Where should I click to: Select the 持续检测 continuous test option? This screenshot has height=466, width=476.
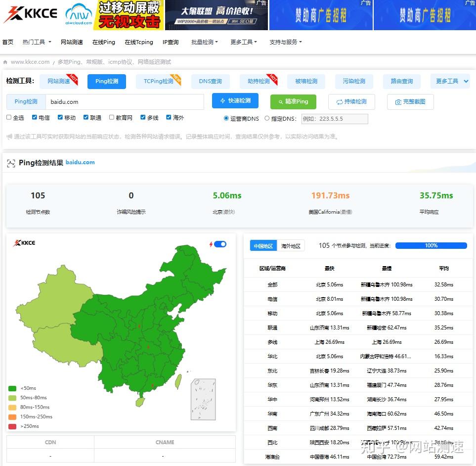point(352,101)
